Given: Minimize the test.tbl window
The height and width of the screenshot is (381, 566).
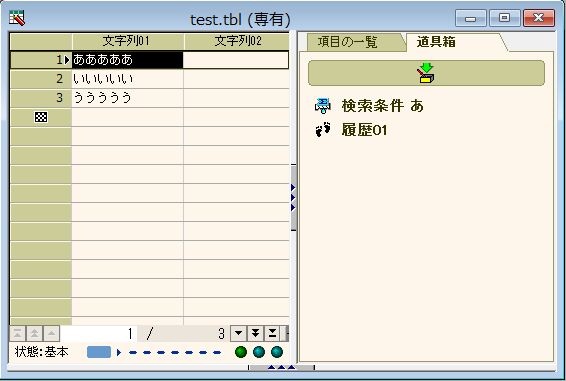Looking at the screenshot, I should (x=470, y=18).
